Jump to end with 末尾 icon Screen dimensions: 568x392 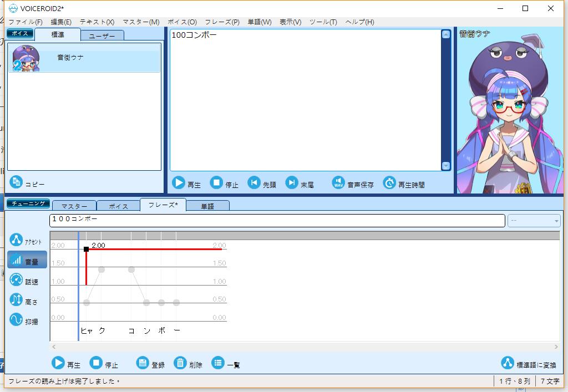click(x=292, y=183)
